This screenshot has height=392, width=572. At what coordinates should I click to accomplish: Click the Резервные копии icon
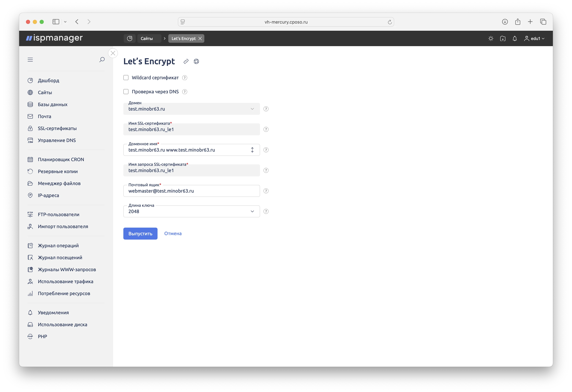click(30, 171)
